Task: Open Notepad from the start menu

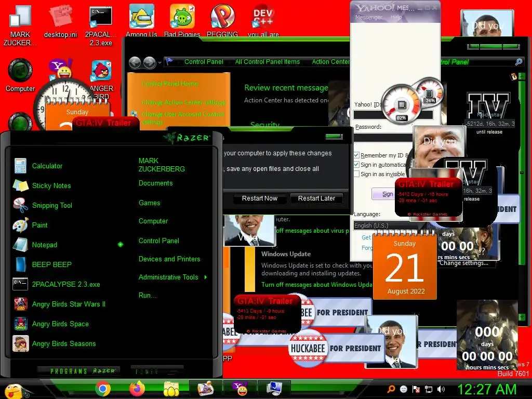Action: click(45, 245)
